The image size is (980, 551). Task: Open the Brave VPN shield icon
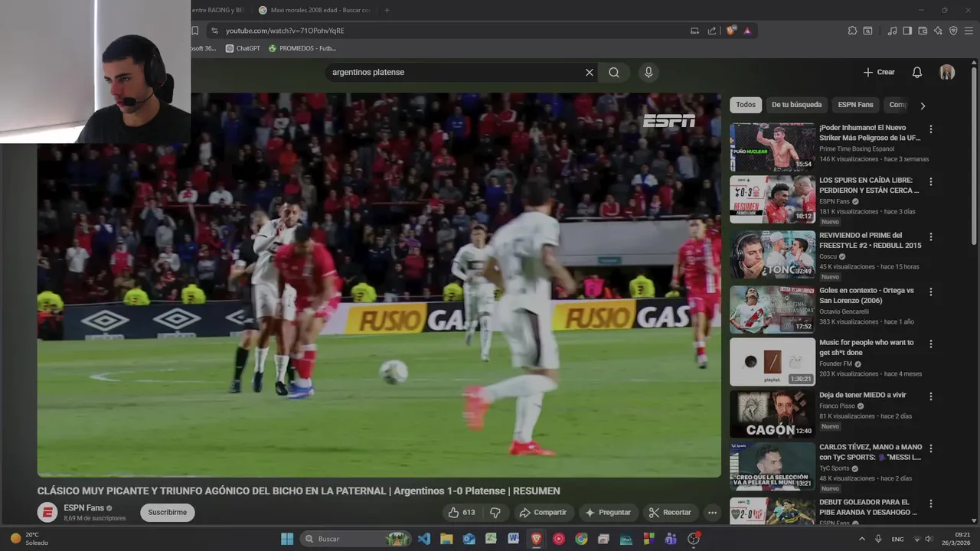(953, 31)
